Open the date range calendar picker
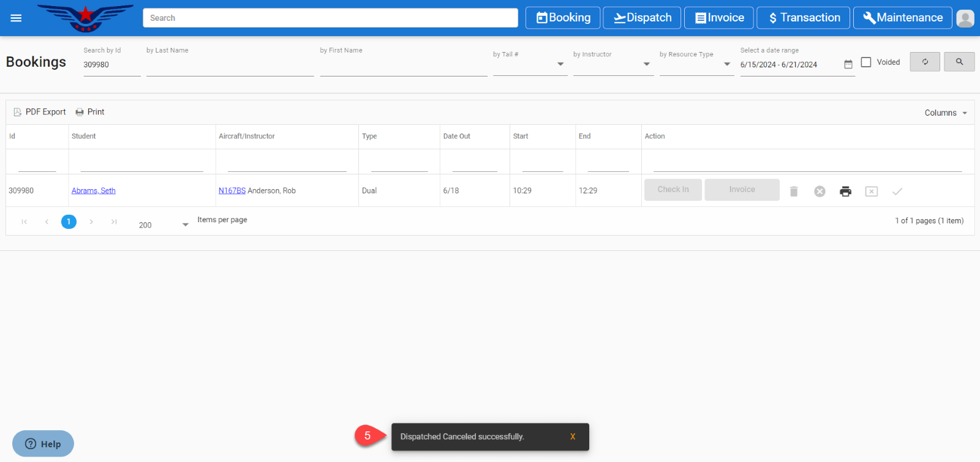980x462 pixels. tap(848, 64)
